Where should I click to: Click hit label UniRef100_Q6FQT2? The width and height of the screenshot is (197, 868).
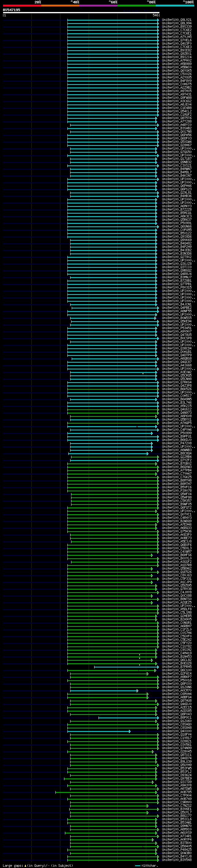[x=176, y=507]
